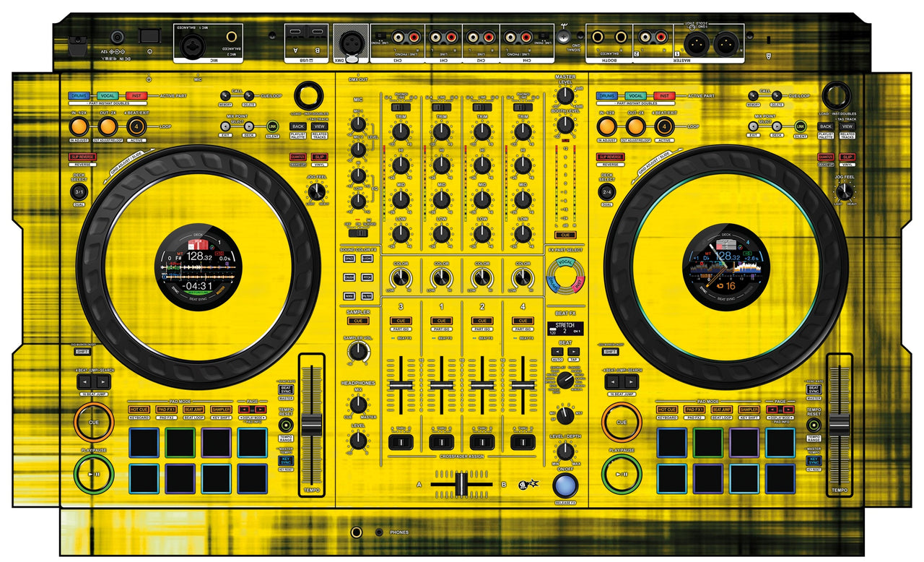Tap the orange CUE button on left deck
The width and height of the screenshot is (924, 562).
click(x=93, y=422)
